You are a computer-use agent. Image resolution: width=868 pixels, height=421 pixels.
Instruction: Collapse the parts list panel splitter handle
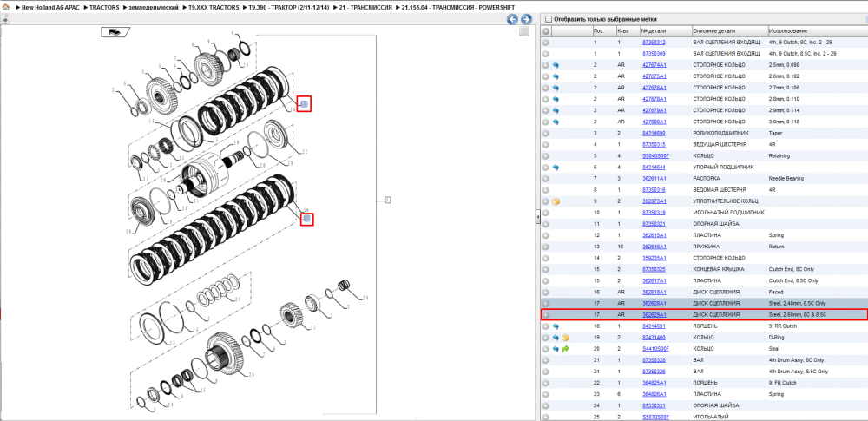point(537,218)
